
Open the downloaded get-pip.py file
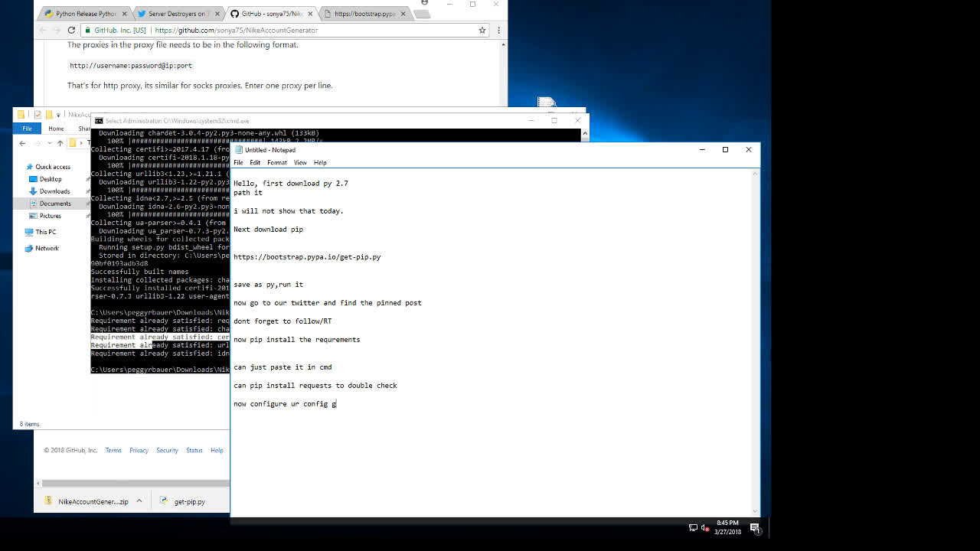pos(189,501)
